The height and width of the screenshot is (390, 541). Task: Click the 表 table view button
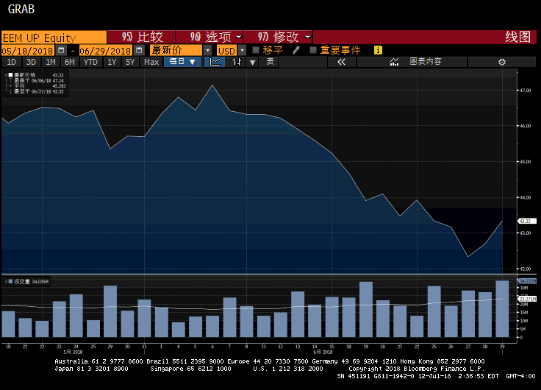point(270,62)
